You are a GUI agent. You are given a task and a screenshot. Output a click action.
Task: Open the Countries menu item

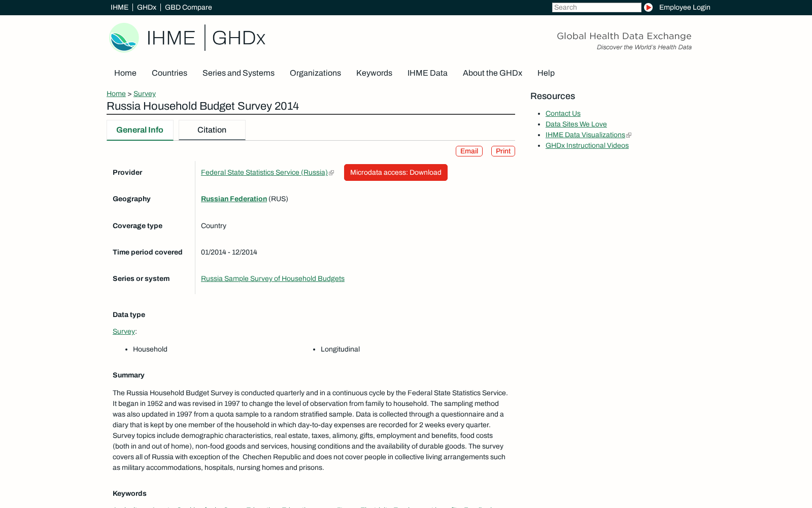click(x=170, y=73)
